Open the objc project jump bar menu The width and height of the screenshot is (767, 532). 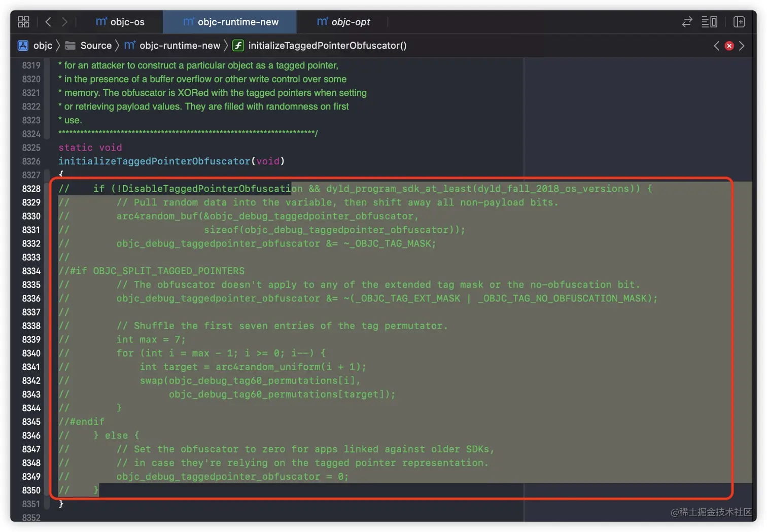pyautogui.click(x=43, y=46)
